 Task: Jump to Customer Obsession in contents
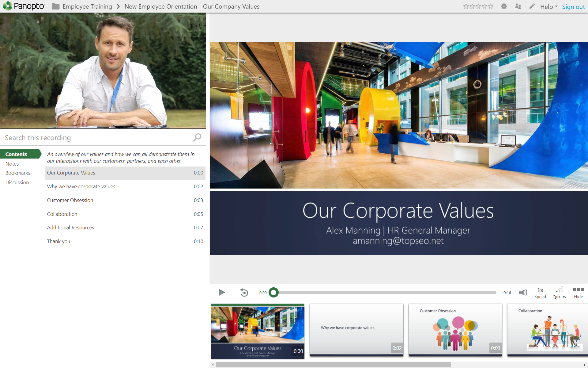(x=70, y=200)
